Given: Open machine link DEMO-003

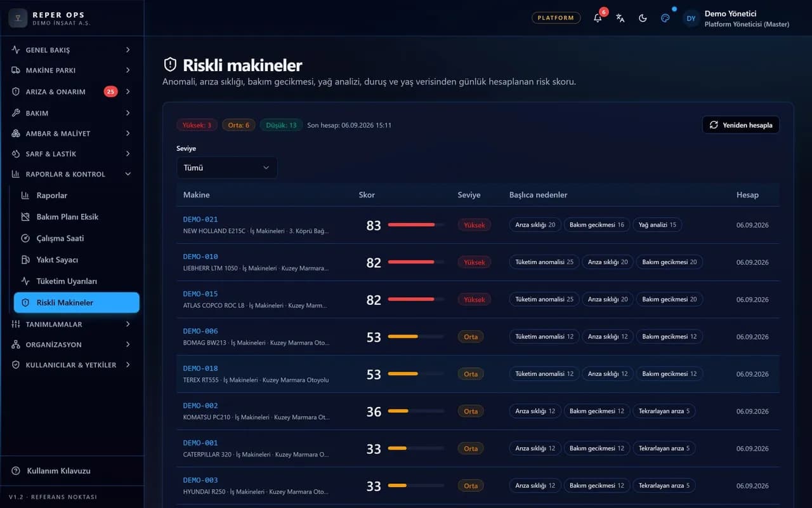Looking at the screenshot, I should 200,480.
